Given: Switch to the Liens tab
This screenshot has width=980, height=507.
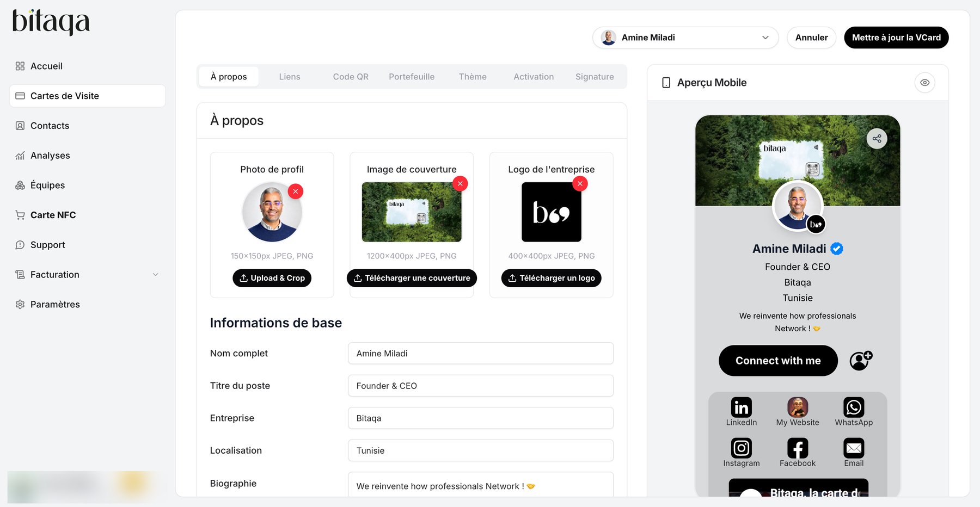Looking at the screenshot, I should point(290,77).
